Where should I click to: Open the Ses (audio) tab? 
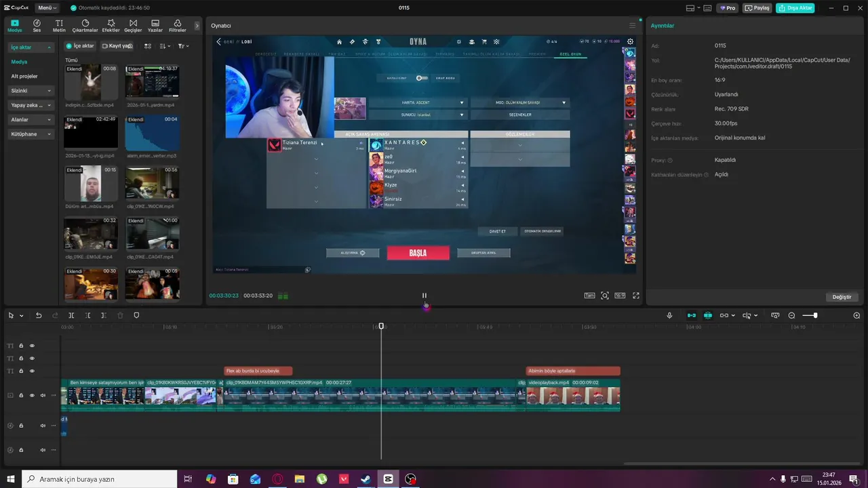[x=37, y=26]
